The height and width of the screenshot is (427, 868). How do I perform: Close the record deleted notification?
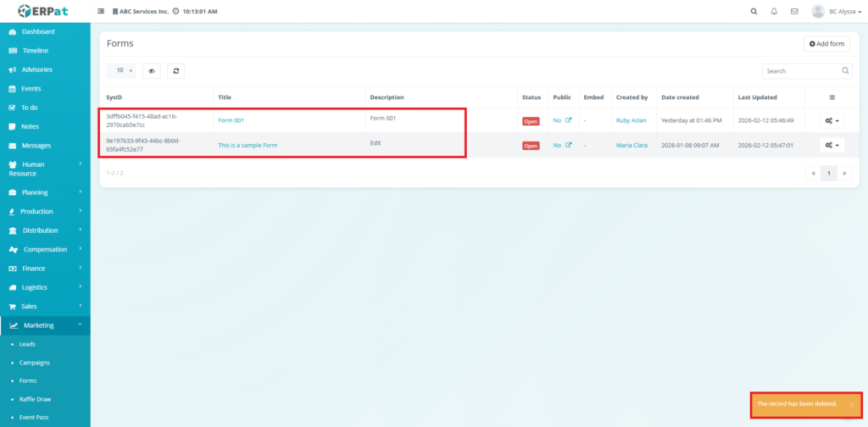tap(852, 405)
